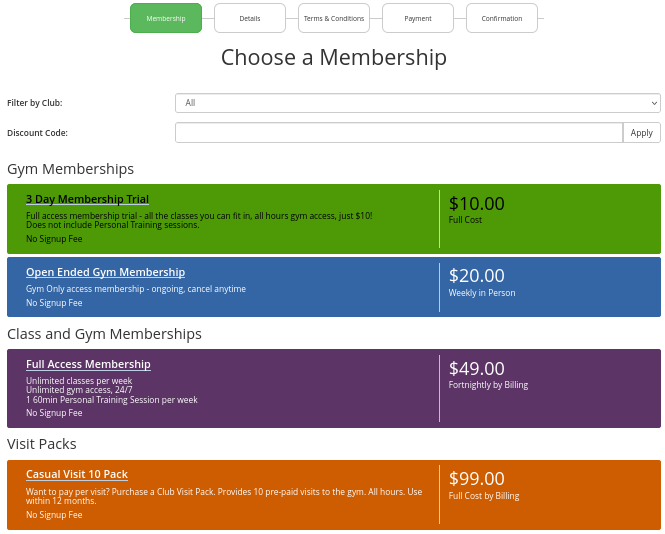The width and height of the screenshot is (665, 534).
Task: Open the Casual Visit 10 Pack link
Action: click(77, 474)
